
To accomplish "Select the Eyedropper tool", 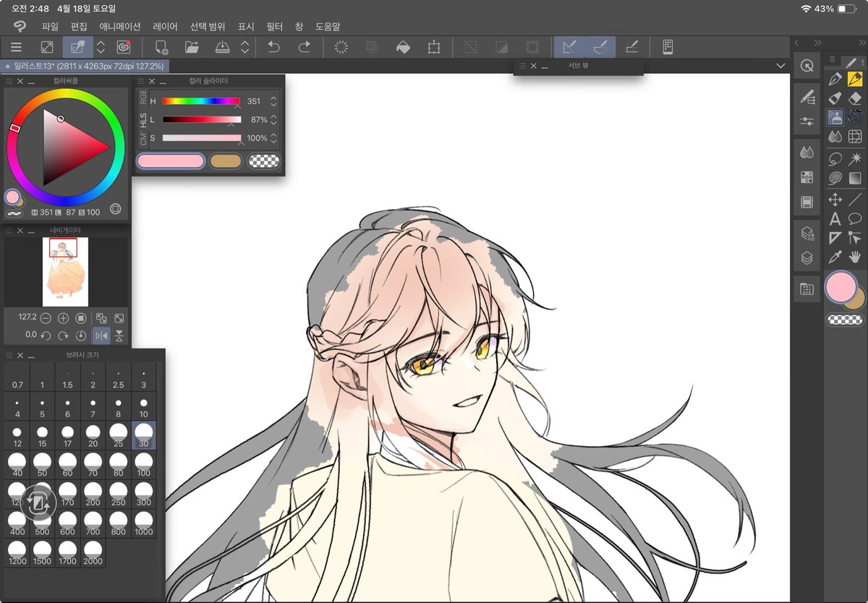I will click(x=835, y=256).
